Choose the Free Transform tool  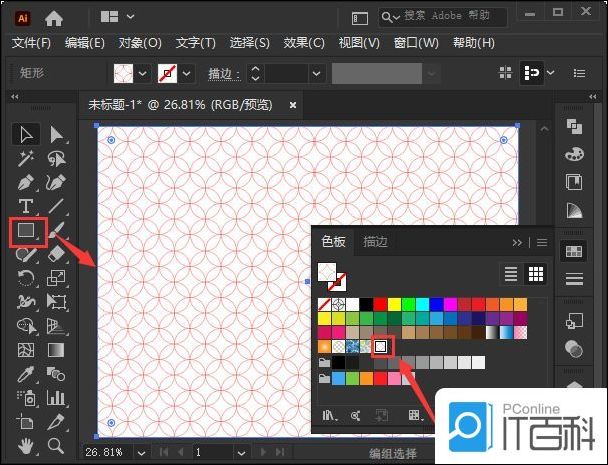coord(57,302)
